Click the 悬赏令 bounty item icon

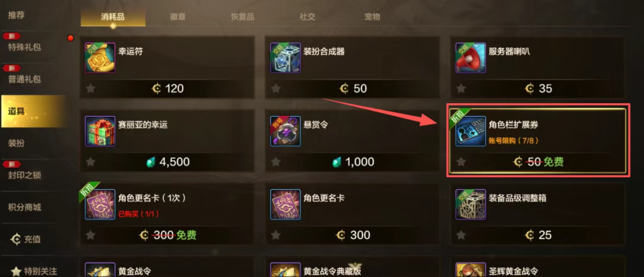(x=286, y=131)
